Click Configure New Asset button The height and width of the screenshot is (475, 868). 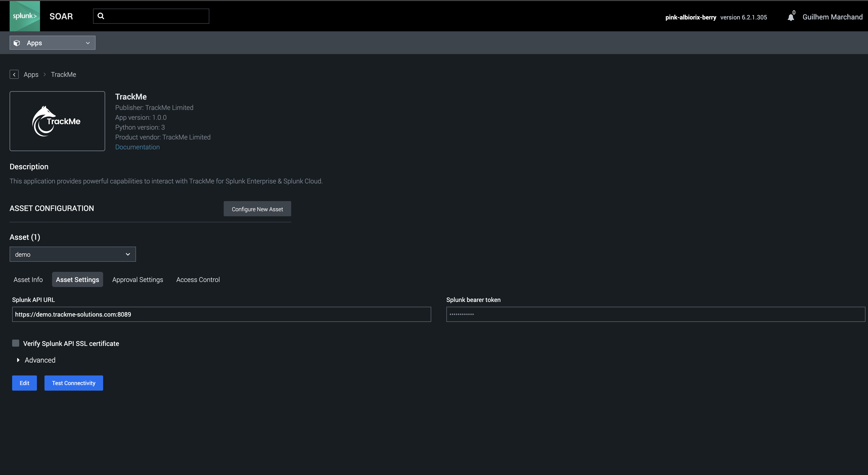tap(257, 209)
